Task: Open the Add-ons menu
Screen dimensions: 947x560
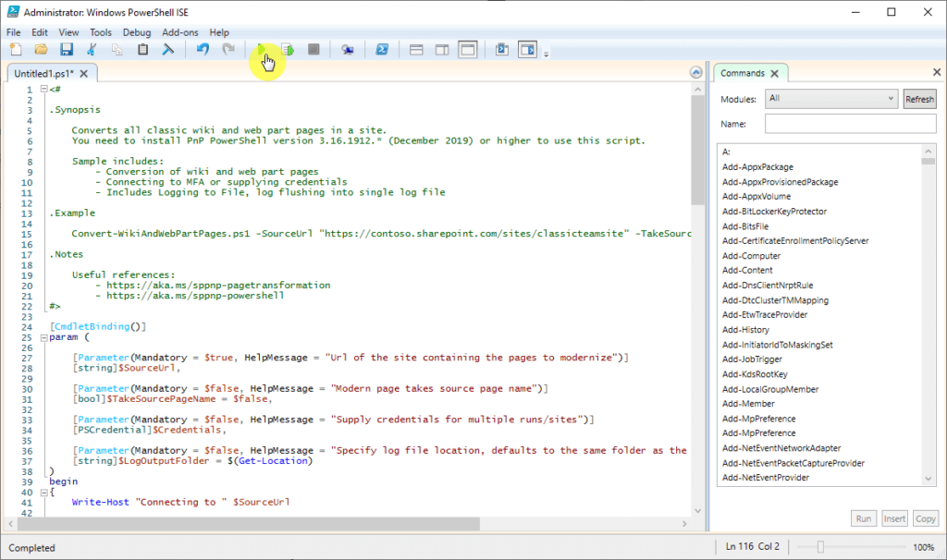Action: [180, 32]
